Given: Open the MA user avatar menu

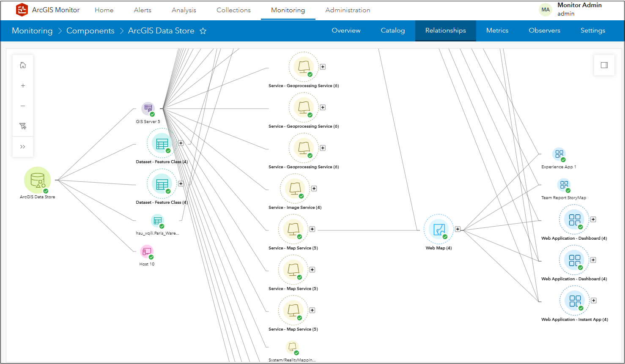Looking at the screenshot, I should pos(546,10).
